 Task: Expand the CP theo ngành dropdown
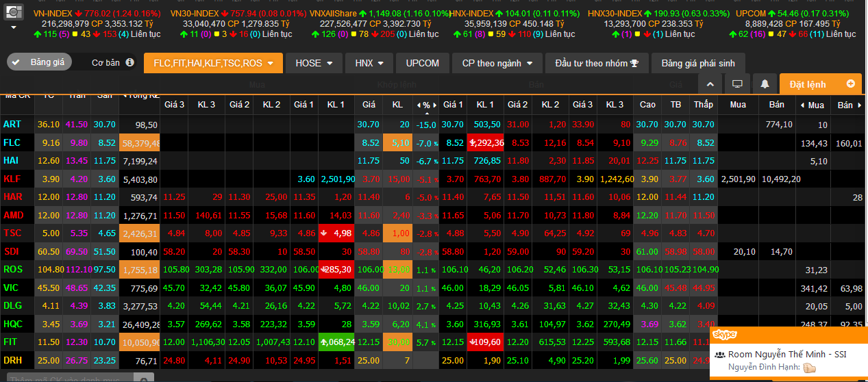click(x=497, y=63)
